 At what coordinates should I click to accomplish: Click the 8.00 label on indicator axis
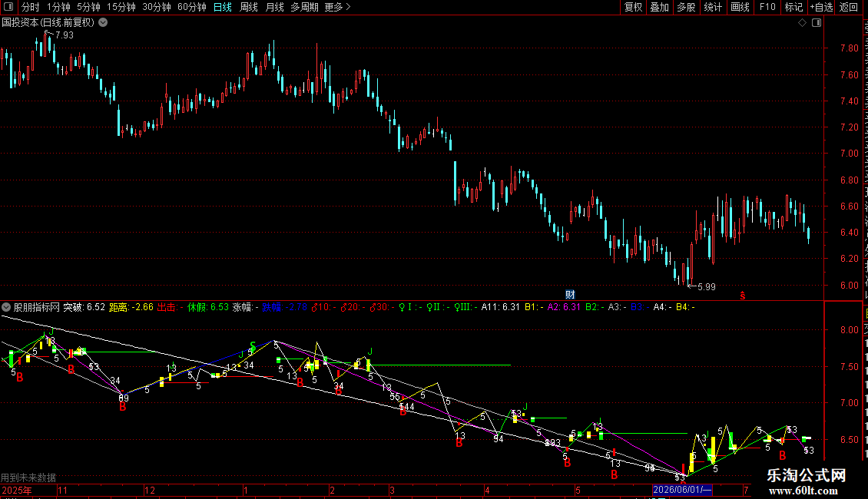click(x=849, y=330)
